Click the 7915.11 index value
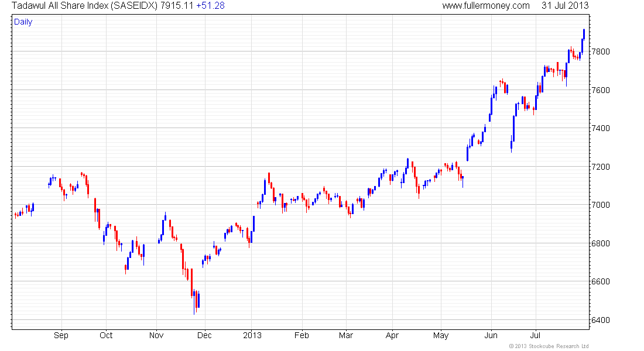The height and width of the screenshot is (351, 644). tap(177, 6)
